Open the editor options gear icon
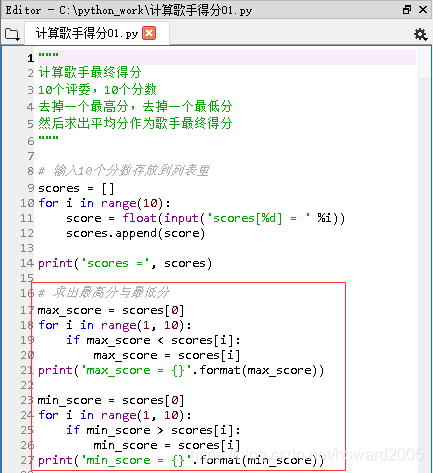The image size is (433, 473). pos(420,34)
